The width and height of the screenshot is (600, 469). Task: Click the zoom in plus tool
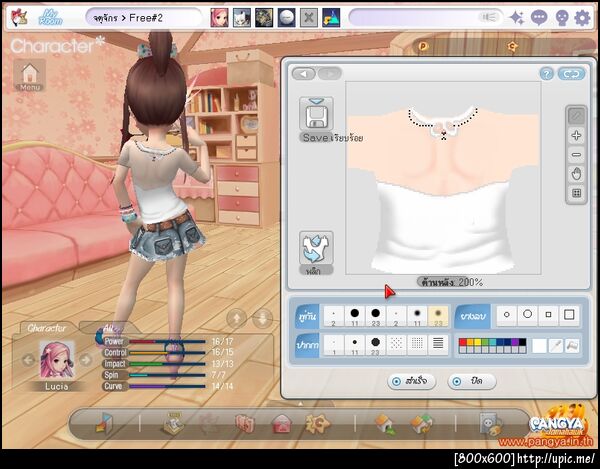click(576, 135)
